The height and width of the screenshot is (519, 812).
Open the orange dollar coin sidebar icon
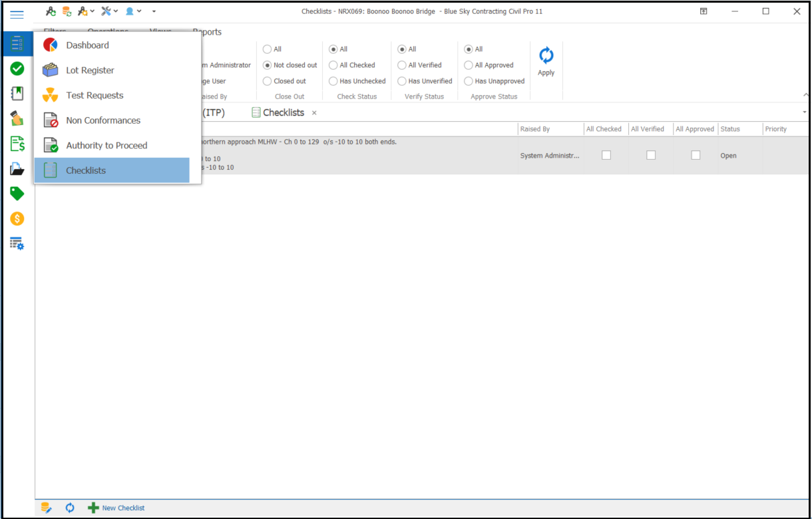point(17,218)
